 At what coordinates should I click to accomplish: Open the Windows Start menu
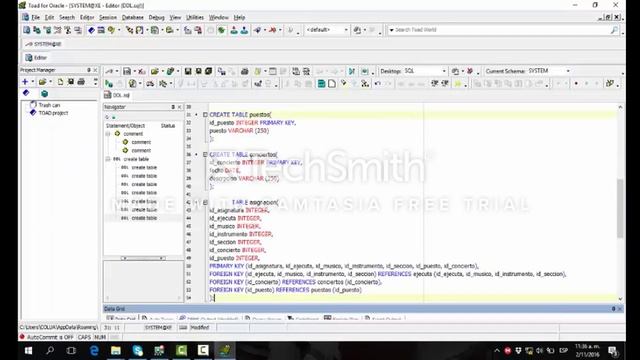pyautogui.click(x=29, y=351)
